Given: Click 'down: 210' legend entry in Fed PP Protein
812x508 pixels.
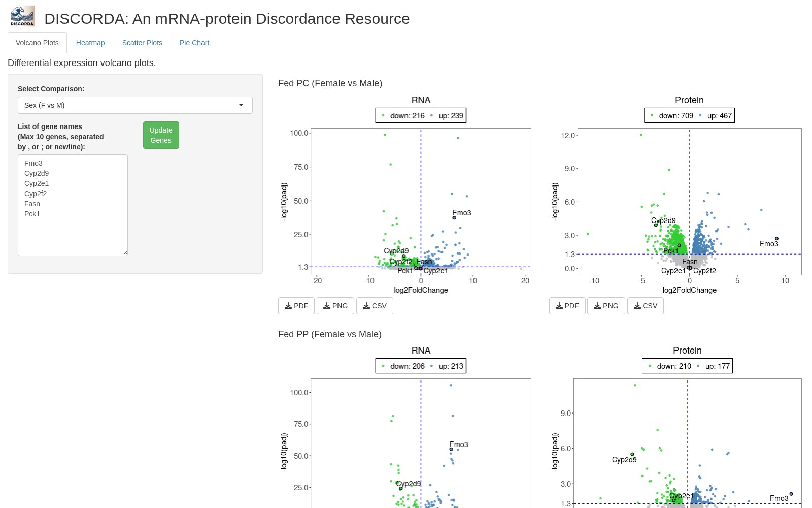Looking at the screenshot, I should click(x=670, y=366).
